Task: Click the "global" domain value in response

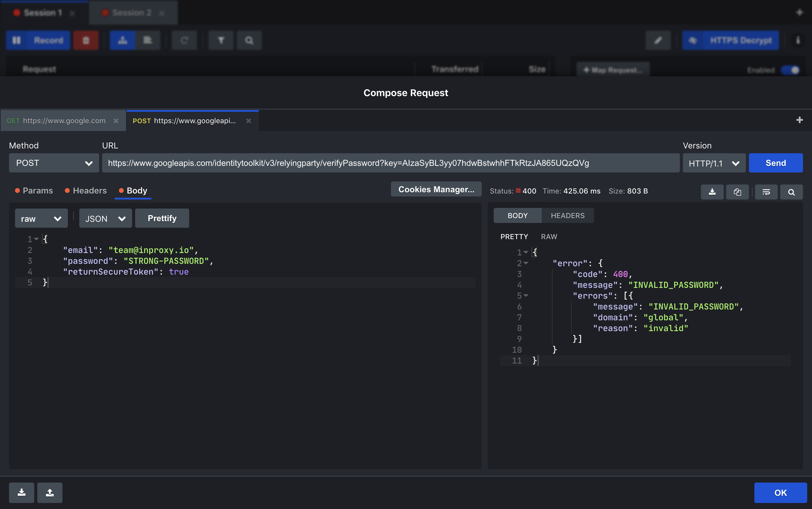Action: (663, 318)
